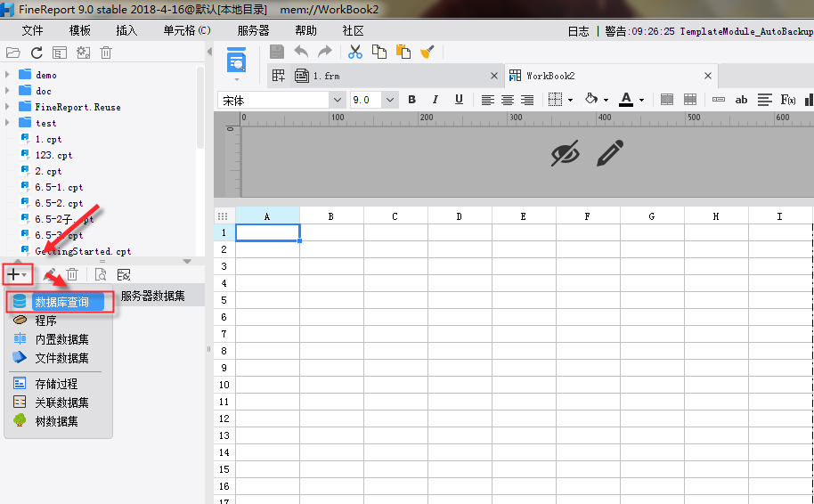The width and height of the screenshot is (814, 504).
Task: Click the dataset connection edit icon
Action: 124,274
